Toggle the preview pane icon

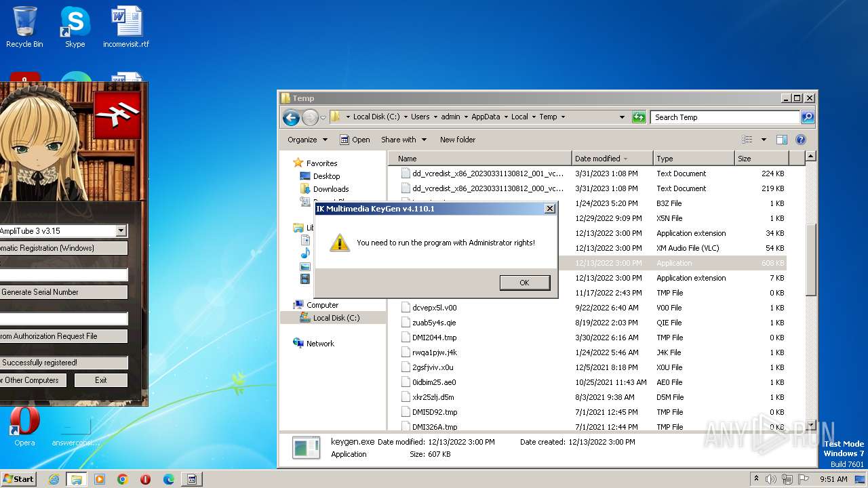pyautogui.click(x=781, y=140)
